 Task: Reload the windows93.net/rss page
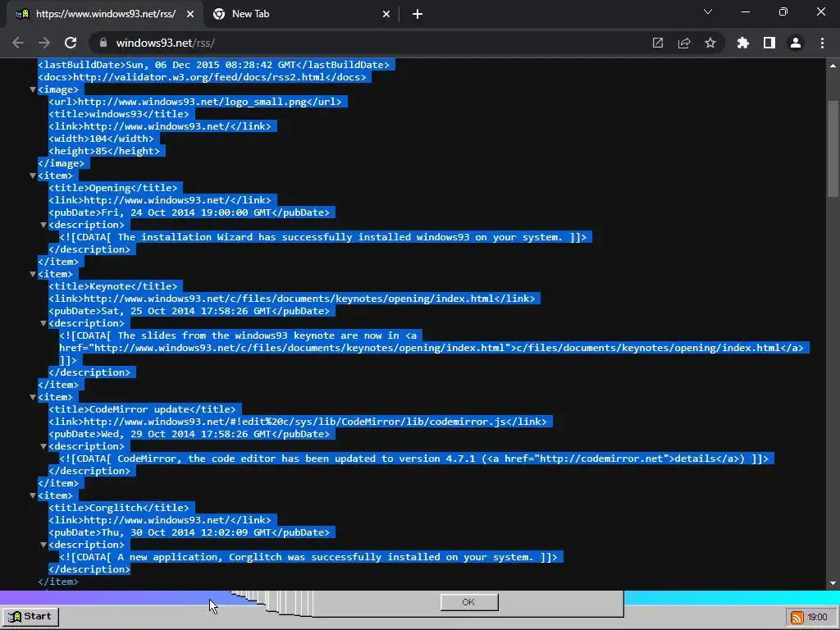(x=71, y=43)
